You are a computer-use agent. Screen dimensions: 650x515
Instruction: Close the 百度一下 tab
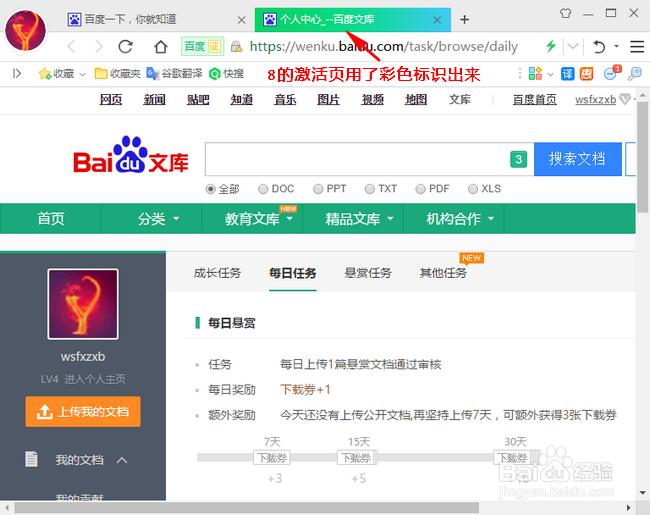(242, 20)
